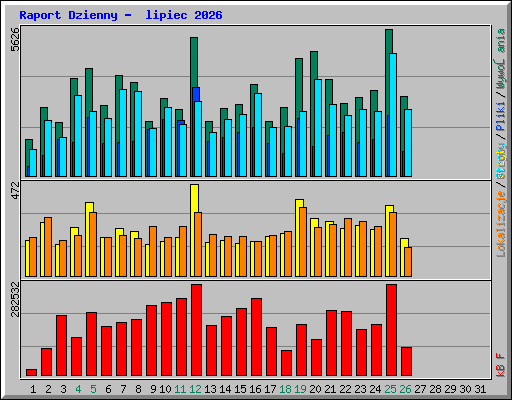Click the day 18 weekend axis label
This screenshot has width=512, height=400.
point(285,389)
